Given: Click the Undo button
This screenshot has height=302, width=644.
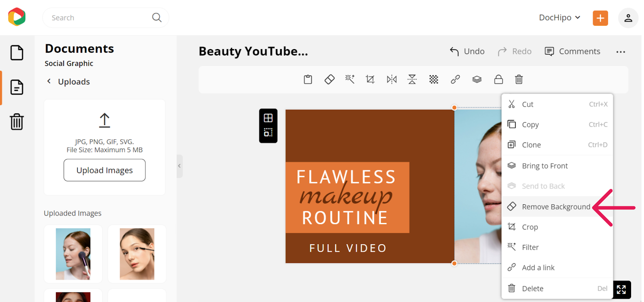Looking at the screenshot, I should click(467, 51).
